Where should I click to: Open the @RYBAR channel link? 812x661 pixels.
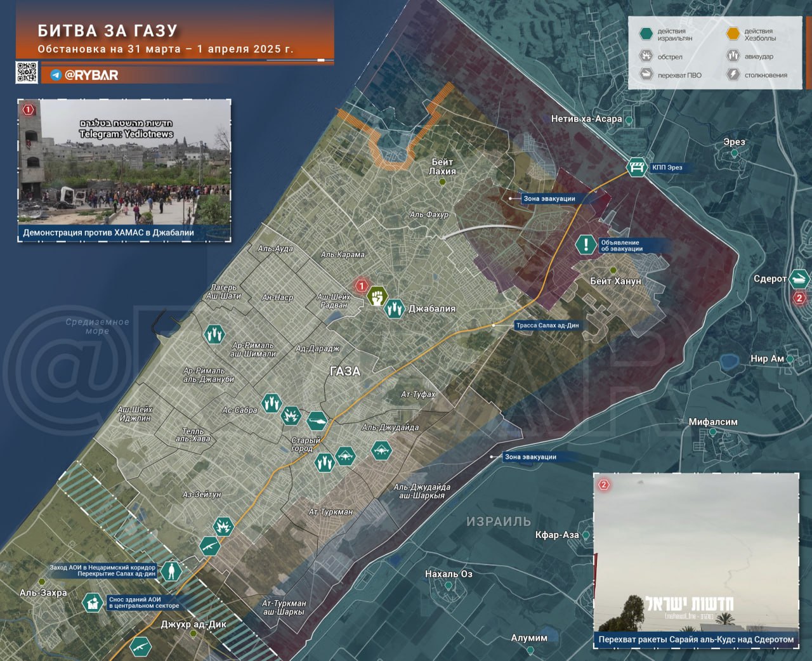91,75
